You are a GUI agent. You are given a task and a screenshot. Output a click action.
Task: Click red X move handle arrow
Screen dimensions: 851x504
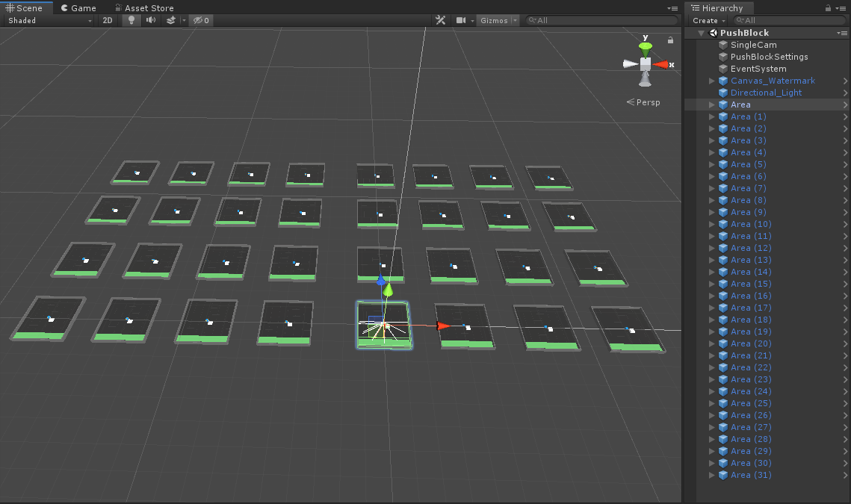click(443, 326)
